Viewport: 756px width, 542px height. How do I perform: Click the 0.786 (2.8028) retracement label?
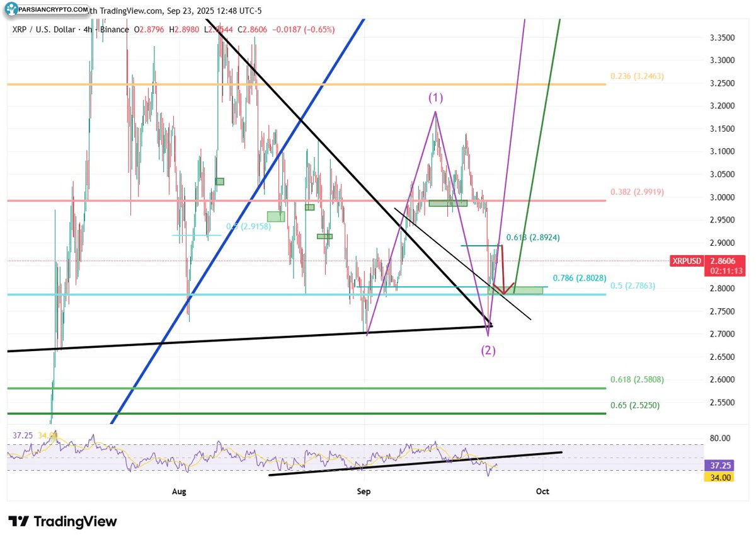(579, 278)
